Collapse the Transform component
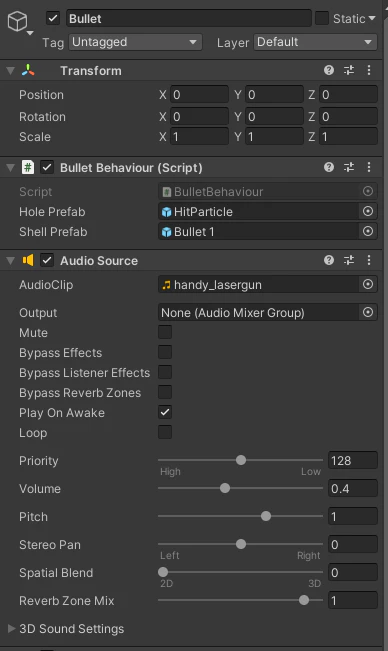The image size is (388, 651). pyautogui.click(x=10, y=71)
